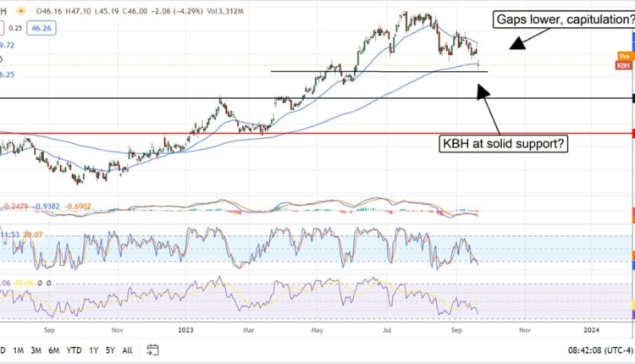The height and width of the screenshot is (364, 635).
Task: Select the 3M time range
Action: (x=36, y=350)
